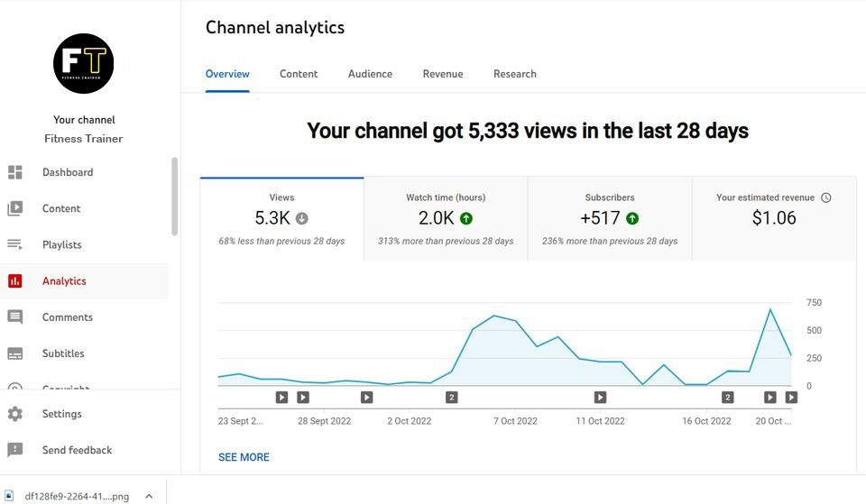Click the SEE MORE link
This screenshot has height=504, width=866.
point(244,457)
